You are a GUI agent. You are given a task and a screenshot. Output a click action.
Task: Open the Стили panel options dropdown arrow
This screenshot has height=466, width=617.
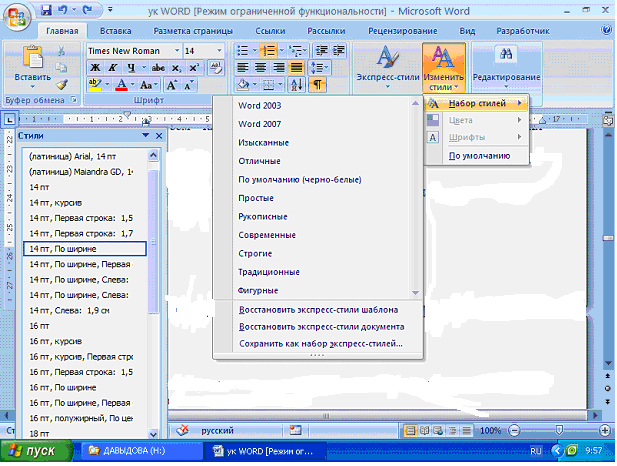pos(145,135)
